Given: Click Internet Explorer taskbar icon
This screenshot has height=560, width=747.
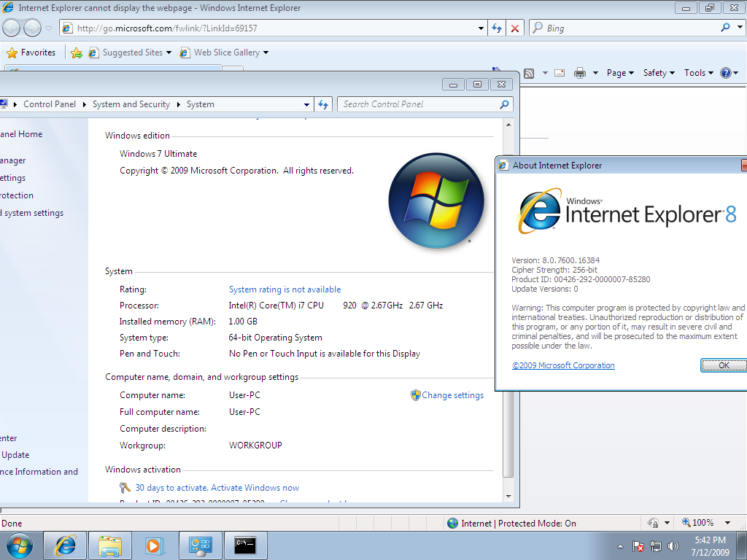Looking at the screenshot, I should 65,545.
